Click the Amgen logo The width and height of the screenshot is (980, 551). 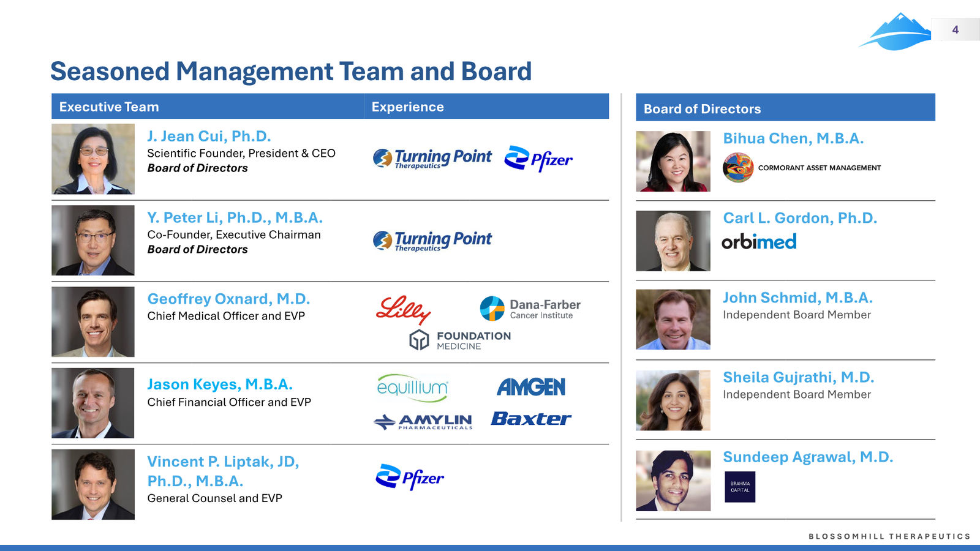click(531, 387)
